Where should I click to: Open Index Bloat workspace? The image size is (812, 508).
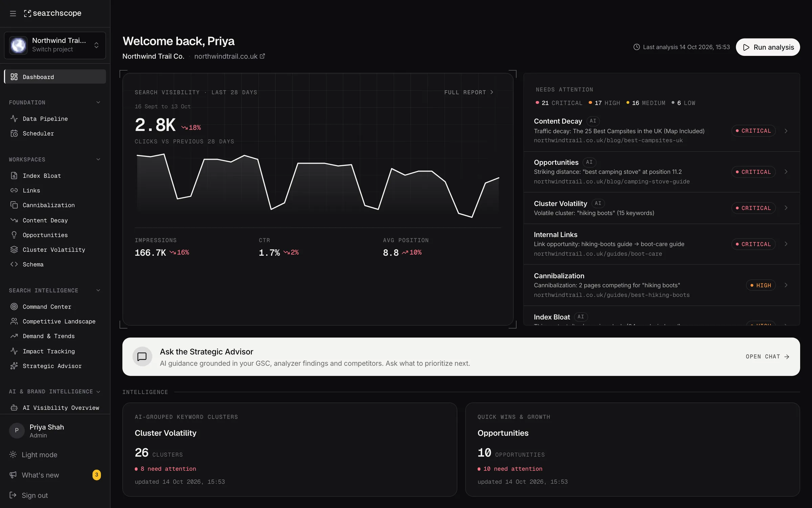55,175
